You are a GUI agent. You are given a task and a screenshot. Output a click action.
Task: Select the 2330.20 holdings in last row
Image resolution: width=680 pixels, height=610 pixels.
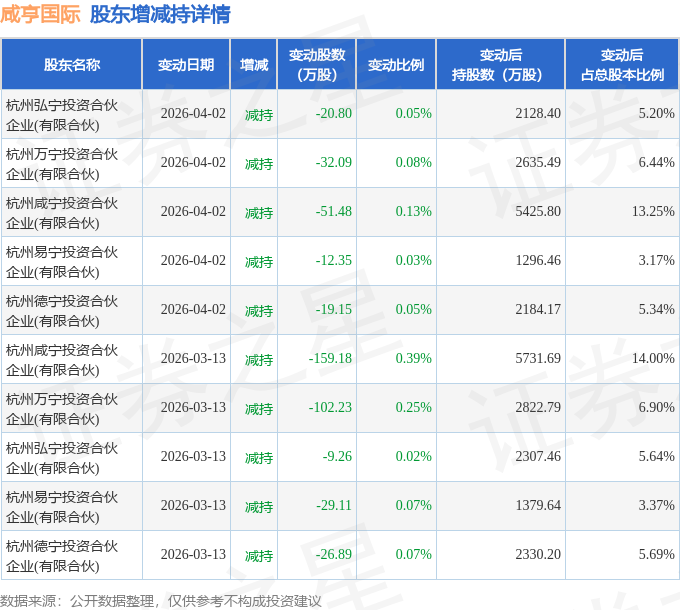[x=538, y=555]
